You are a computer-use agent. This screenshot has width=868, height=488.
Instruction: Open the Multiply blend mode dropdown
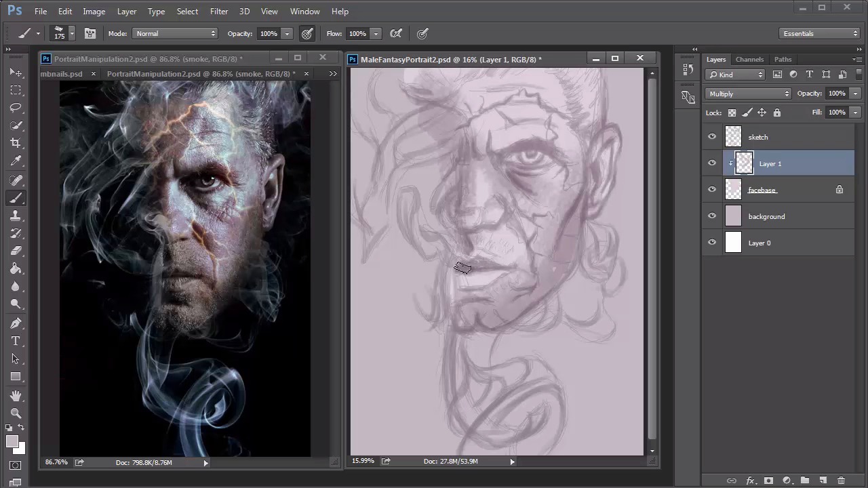tap(748, 94)
